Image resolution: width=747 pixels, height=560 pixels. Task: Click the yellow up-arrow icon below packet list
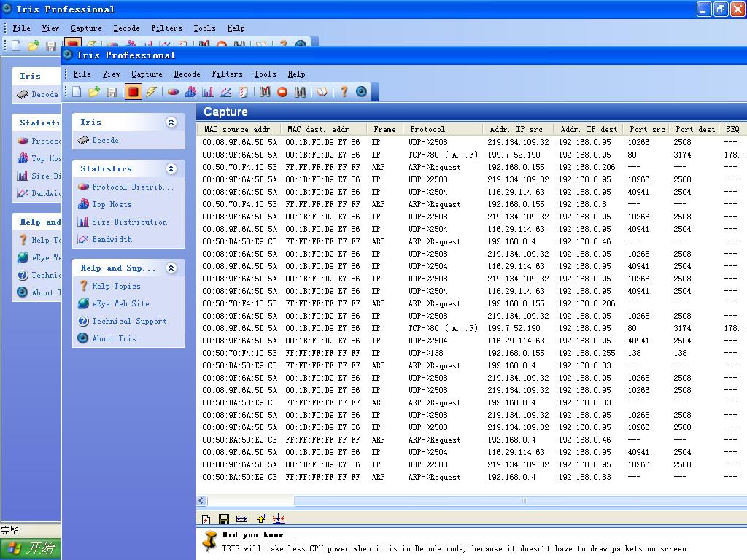coord(260,519)
